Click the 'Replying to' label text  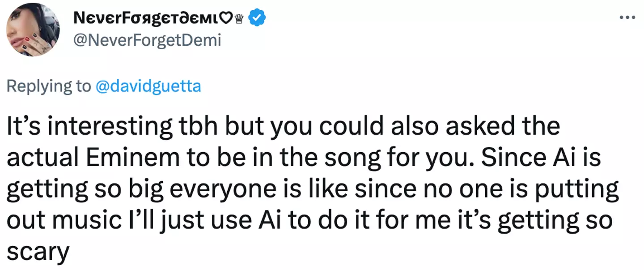point(49,86)
